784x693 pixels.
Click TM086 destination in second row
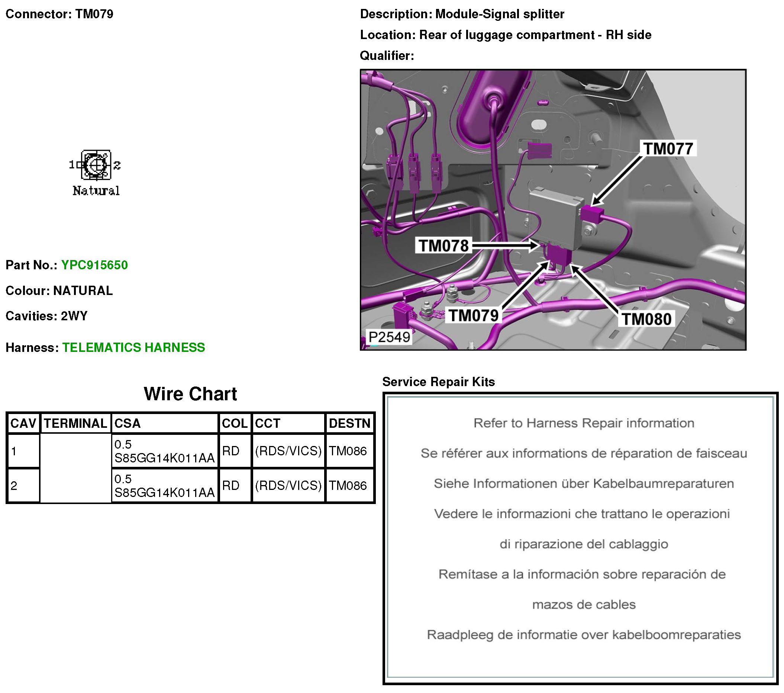[x=348, y=485]
